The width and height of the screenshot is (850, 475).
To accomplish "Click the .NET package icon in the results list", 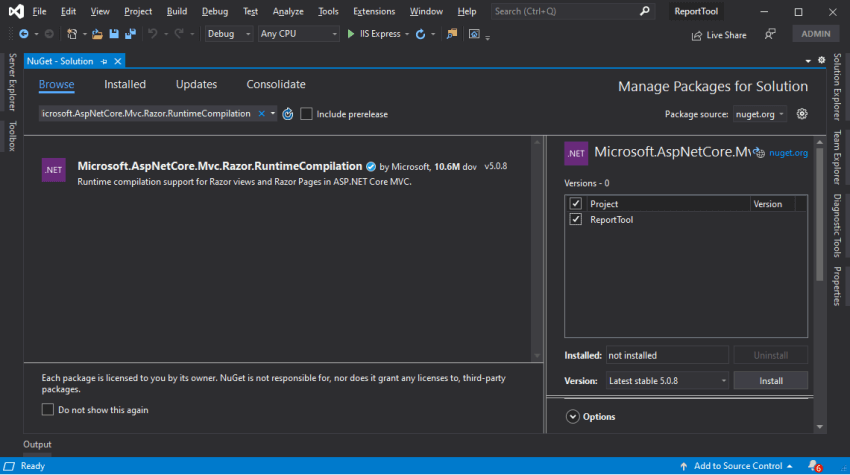I will coord(54,170).
